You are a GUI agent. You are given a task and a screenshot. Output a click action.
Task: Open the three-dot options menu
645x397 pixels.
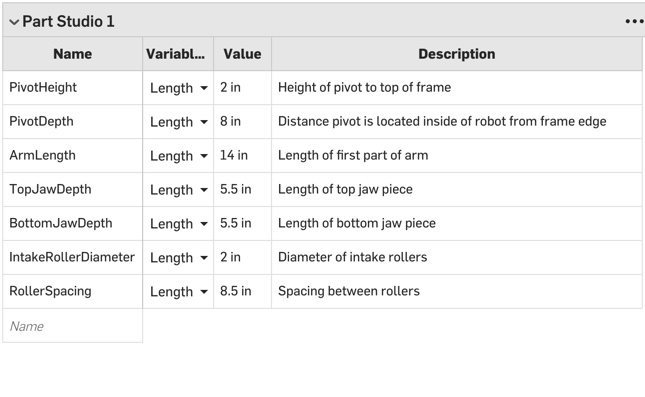(634, 21)
